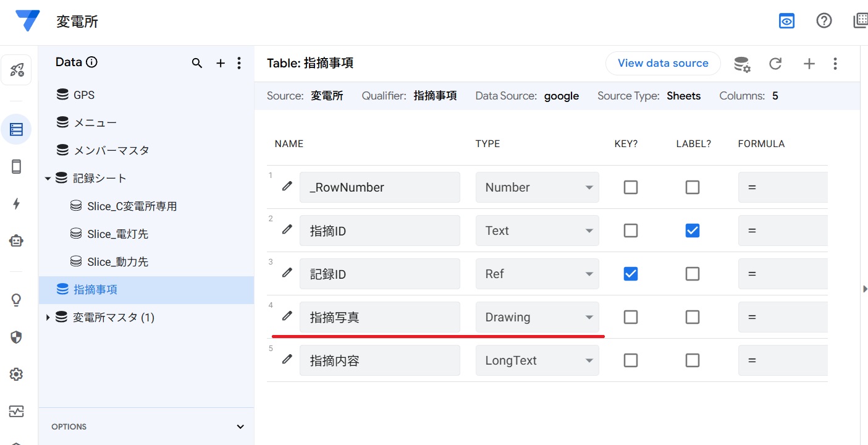Click the 指摘内容 column name field
The image size is (868, 445).
(x=379, y=360)
